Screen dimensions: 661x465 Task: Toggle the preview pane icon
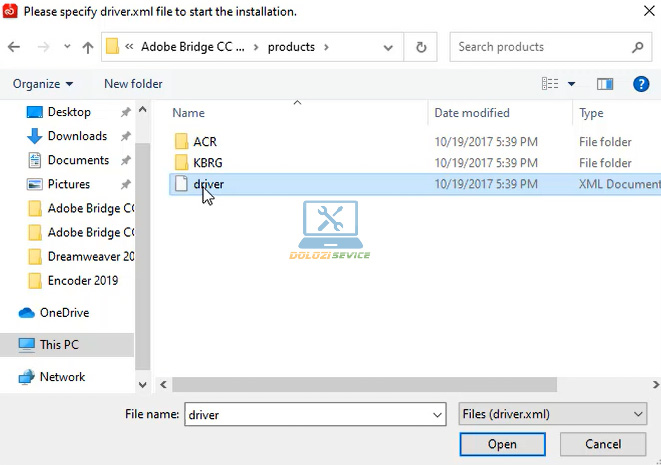[604, 84]
